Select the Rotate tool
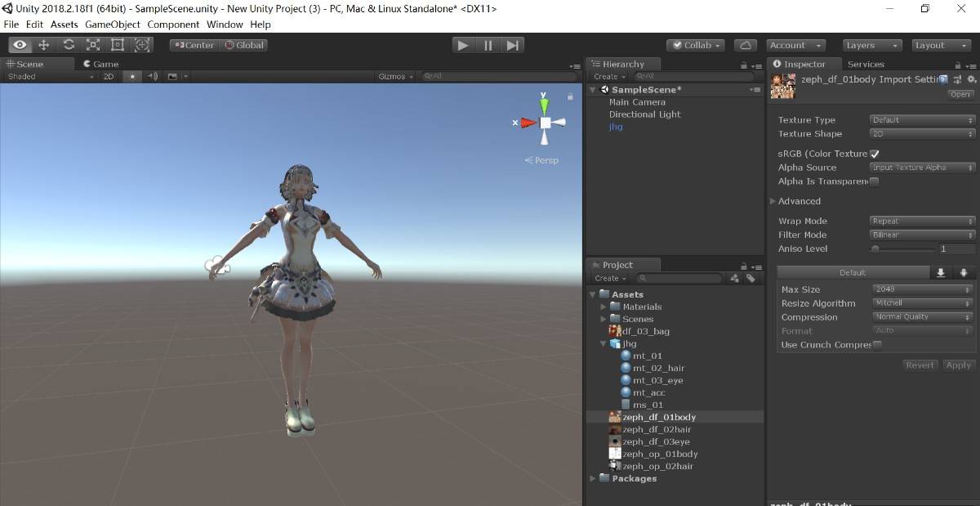This screenshot has width=980, height=506. [69, 45]
